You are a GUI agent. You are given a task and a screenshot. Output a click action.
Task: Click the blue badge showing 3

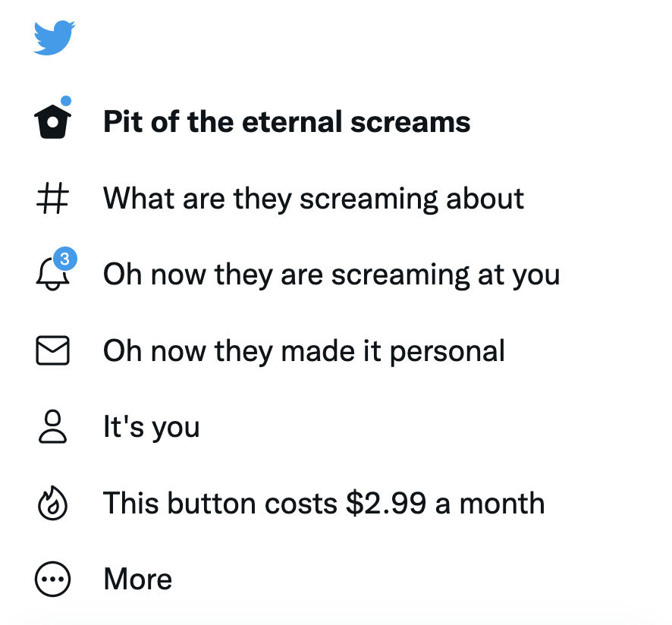pyautogui.click(x=65, y=259)
